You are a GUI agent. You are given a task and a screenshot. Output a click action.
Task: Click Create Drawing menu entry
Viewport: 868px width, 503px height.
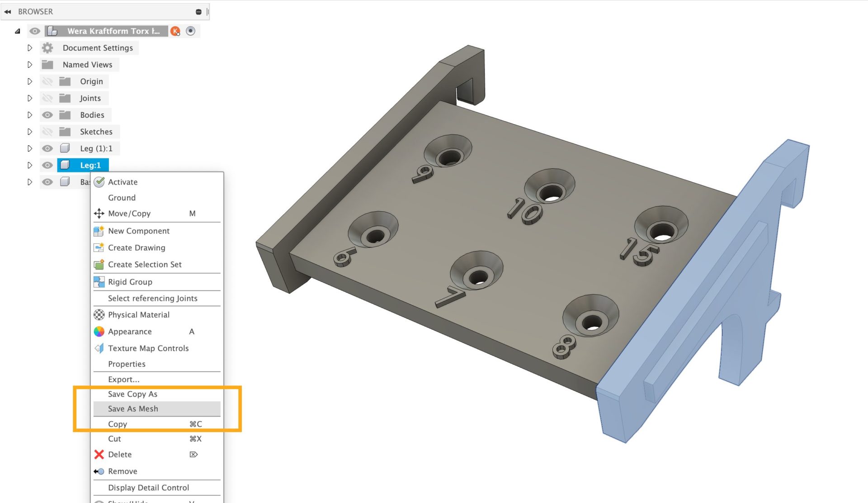pos(137,248)
